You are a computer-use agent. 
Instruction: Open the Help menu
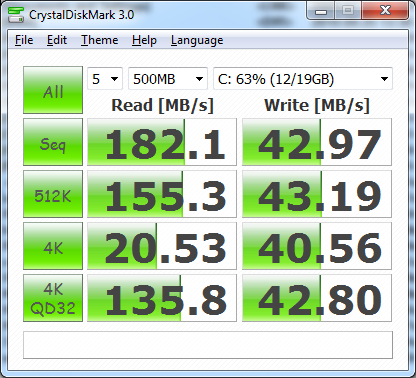click(x=144, y=40)
